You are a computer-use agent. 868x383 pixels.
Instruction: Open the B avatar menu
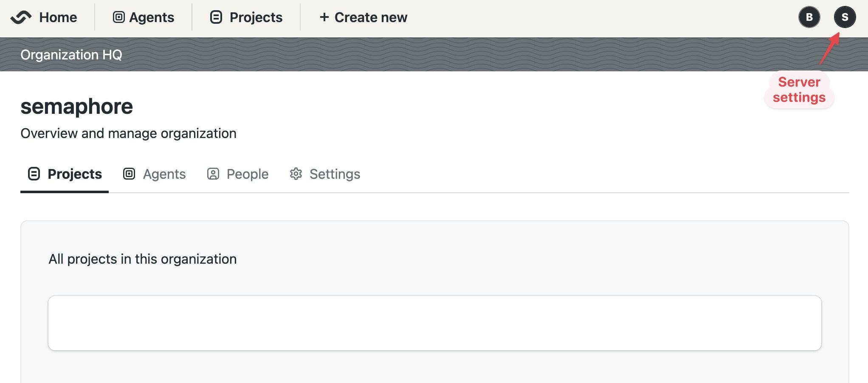809,17
